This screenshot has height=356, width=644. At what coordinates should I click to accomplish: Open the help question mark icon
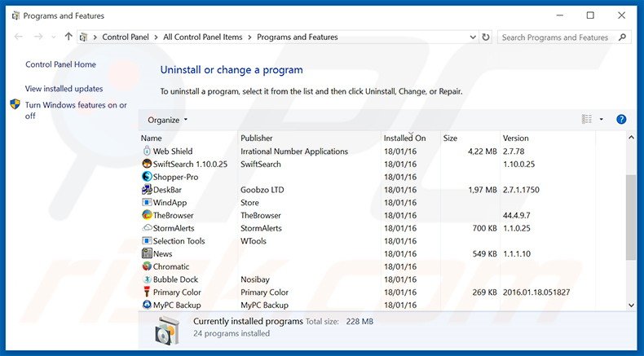click(x=621, y=119)
